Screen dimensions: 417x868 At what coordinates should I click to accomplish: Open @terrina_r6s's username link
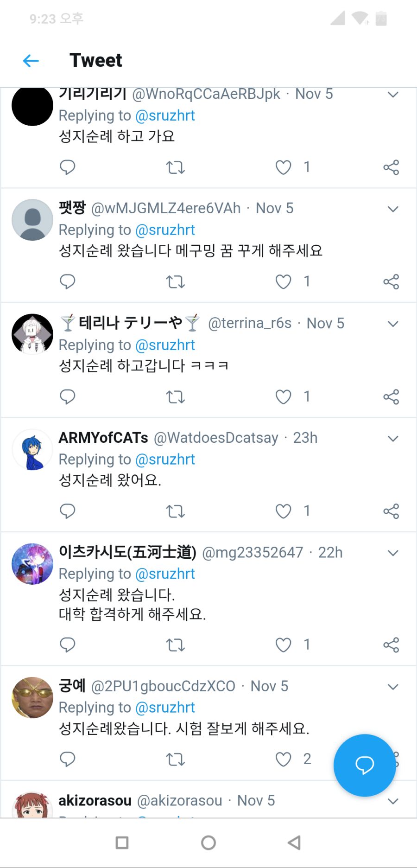coord(250,323)
